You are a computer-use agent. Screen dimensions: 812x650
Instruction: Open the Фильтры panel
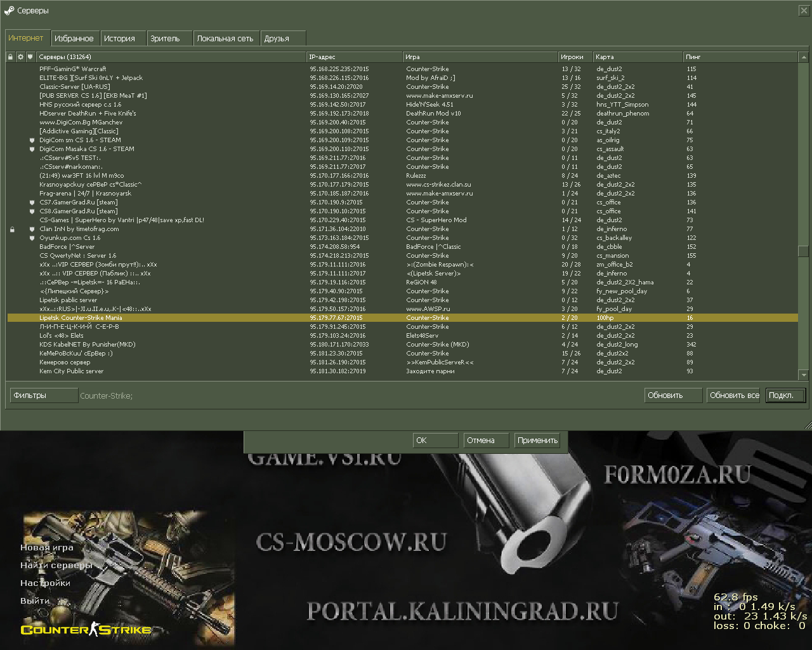44,395
